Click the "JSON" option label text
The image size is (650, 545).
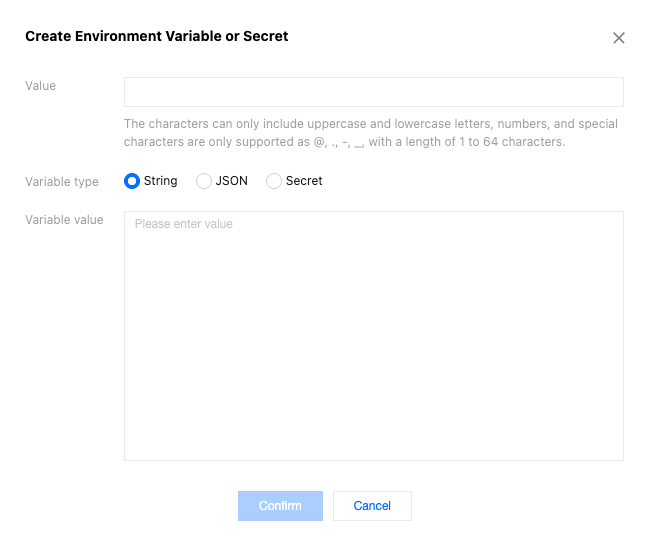click(x=231, y=181)
